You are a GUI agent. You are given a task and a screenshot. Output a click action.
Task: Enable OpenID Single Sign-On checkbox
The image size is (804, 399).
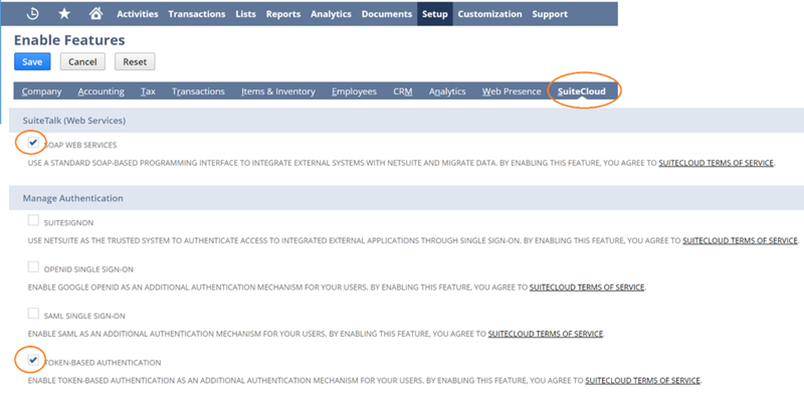(x=33, y=267)
